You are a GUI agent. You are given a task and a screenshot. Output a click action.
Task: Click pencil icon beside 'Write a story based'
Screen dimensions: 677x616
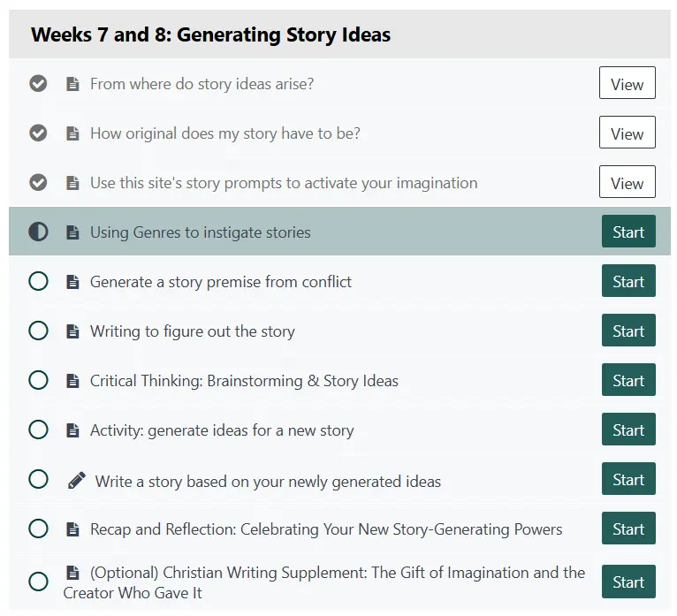click(77, 480)
